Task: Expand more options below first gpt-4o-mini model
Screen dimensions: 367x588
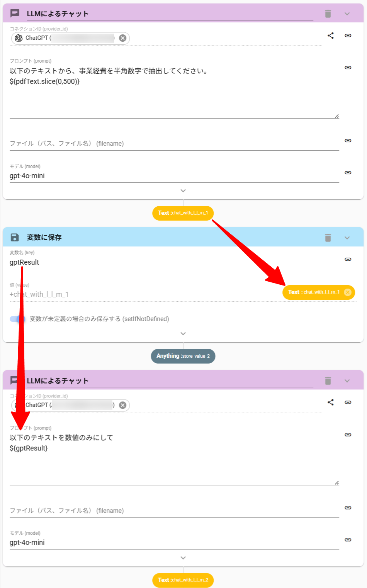Action: click(183, 191)
